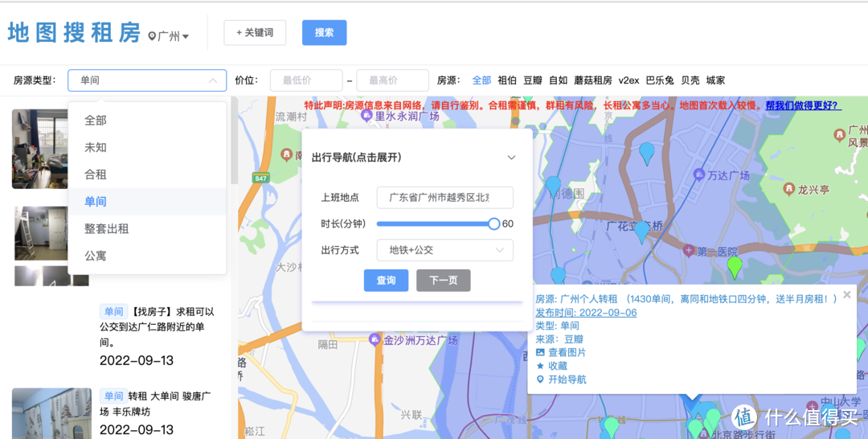The width and height of the screenshot is (868, 439).
Task: Choose 单间 in room type list
Action: click(x=147, y=202)
